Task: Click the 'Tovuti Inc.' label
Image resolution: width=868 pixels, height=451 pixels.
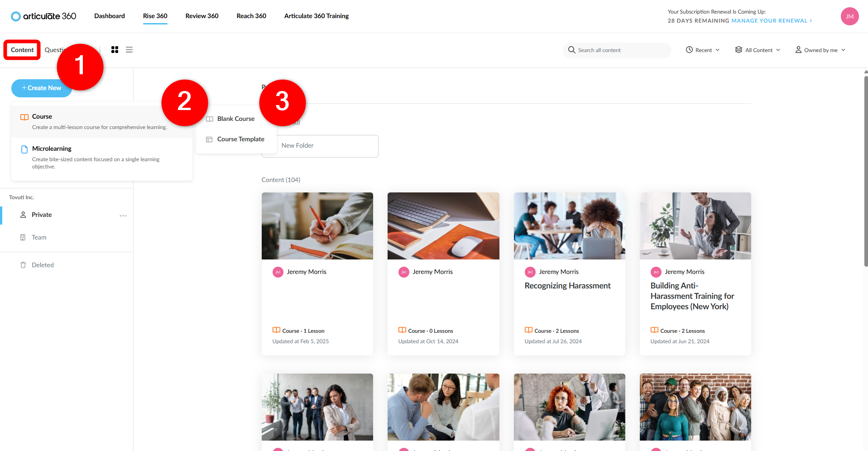Action: pos(22,197)
